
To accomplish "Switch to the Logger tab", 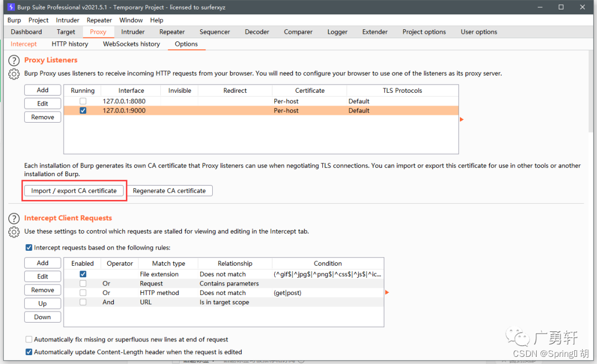I will pyautogui.click(x=337, y=32).
